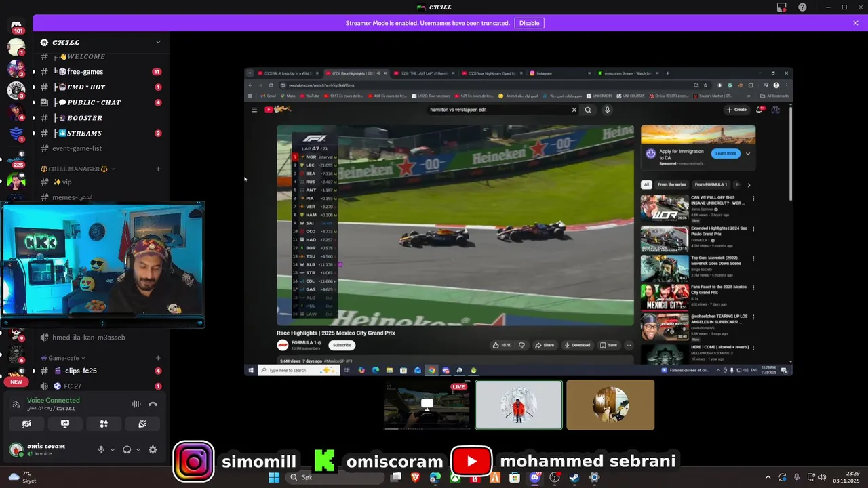Viewport: 868px width, 488px height.
Task: Toggle microphone mute in user panel
Action: click(101, 449)
